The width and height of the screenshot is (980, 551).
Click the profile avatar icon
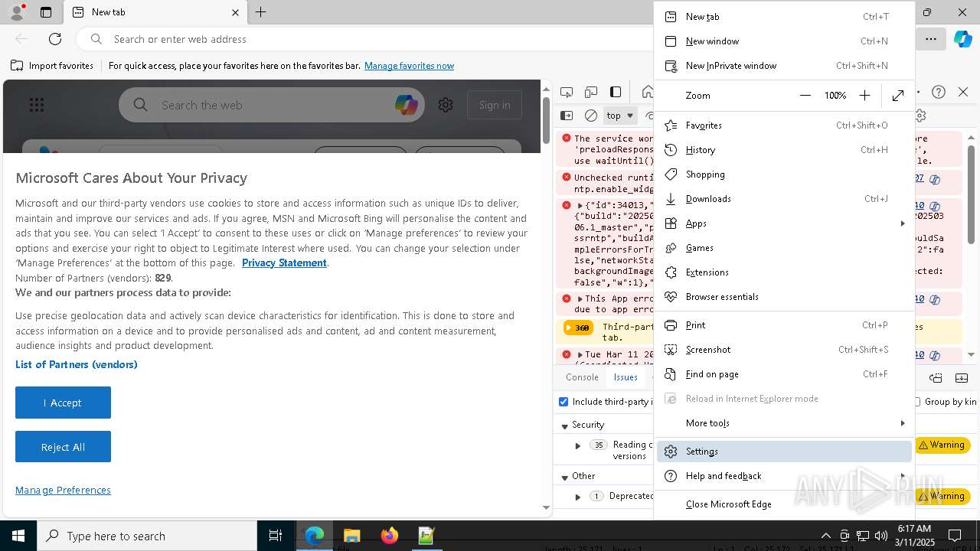click(x=17, y=12)
